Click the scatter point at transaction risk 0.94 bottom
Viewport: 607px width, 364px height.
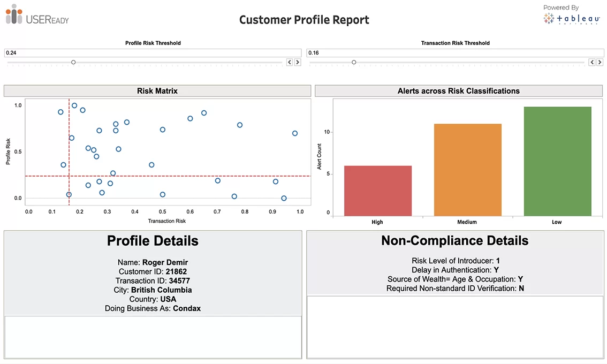coord(284,198)
